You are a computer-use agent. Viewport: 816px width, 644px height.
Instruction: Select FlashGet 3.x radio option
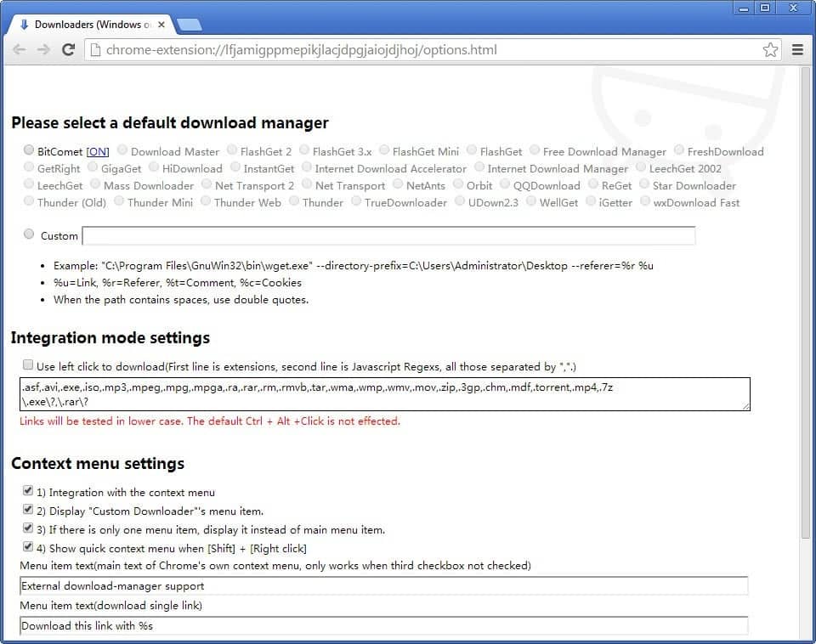click(x=304, y=150)
